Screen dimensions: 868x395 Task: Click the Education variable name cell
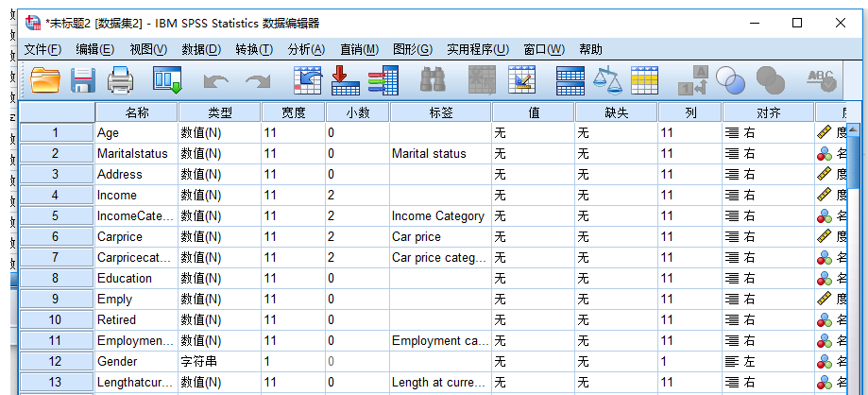137,278
